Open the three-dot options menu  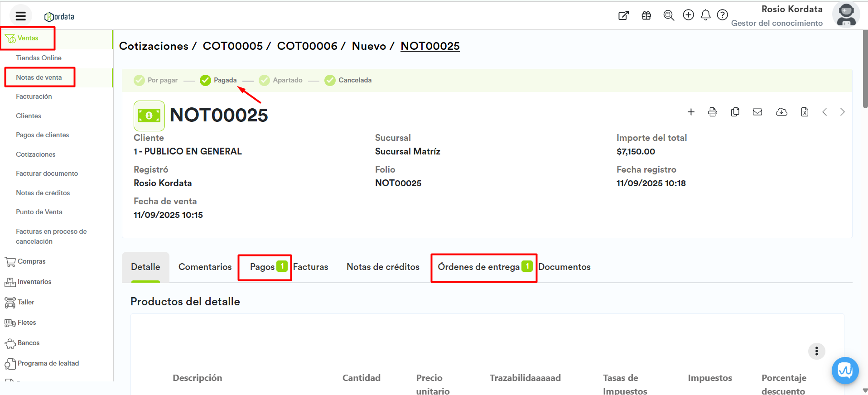[816, 351]
